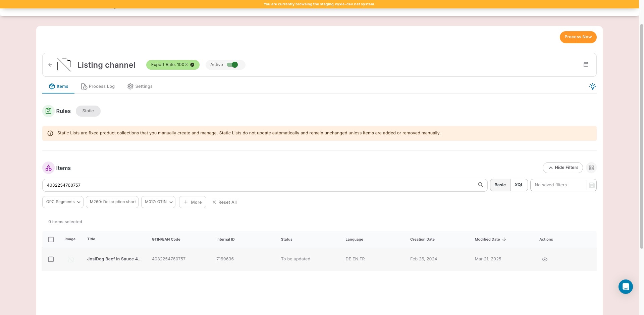Click the save filter disk icon
Screen dimensions: 644x315
[x=592, y=185]
